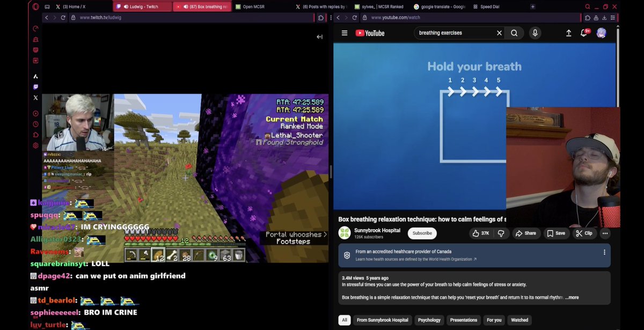Open X from the Opera sidebar
The width and height of the screenshot is (644, 330).
pyautogui.click(x=35, y=98)
